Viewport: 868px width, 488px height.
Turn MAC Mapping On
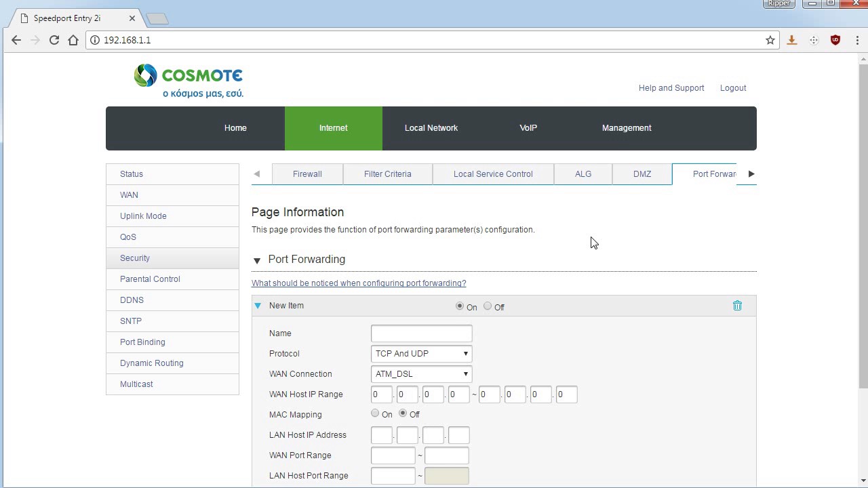375,413
